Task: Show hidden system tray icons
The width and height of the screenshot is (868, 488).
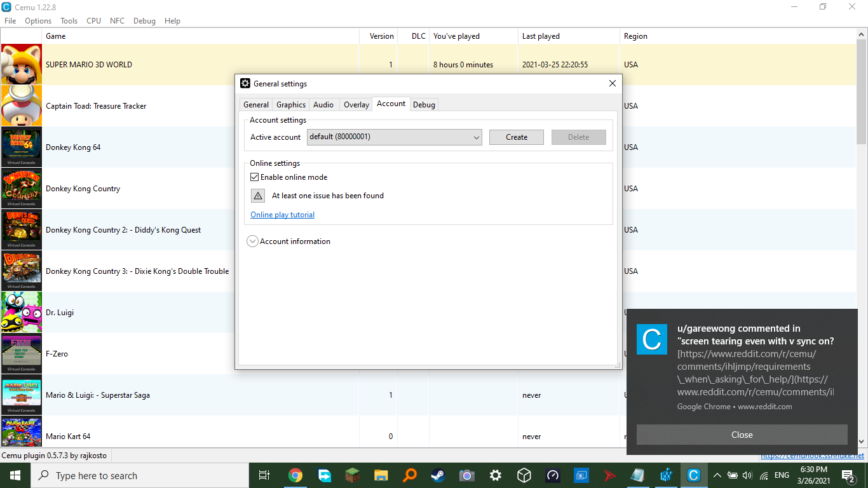Action: 717,475
